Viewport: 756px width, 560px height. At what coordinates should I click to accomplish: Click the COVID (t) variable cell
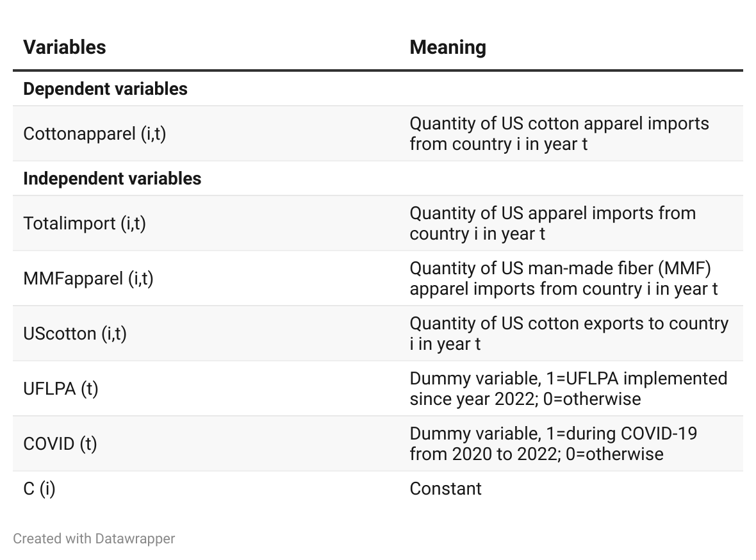tap(60, 443)
